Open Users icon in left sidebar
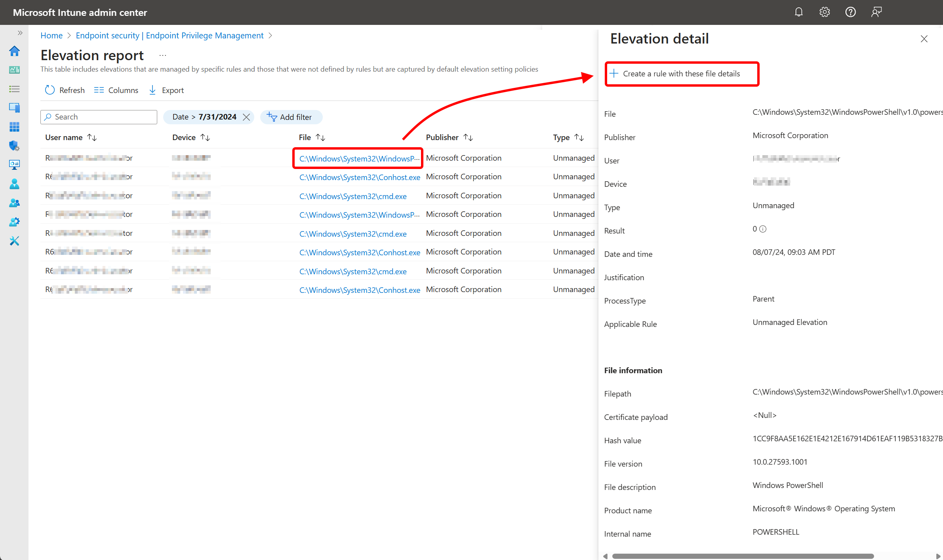 point(14,184)
